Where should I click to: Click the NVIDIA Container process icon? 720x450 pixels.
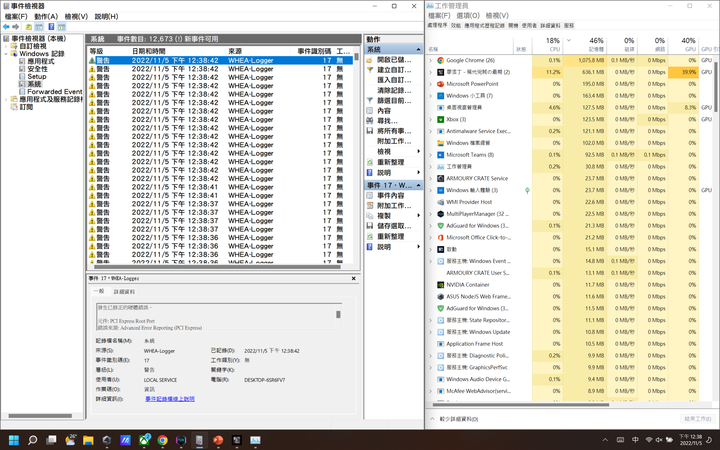pyautogui.click(x=440, y=285)
